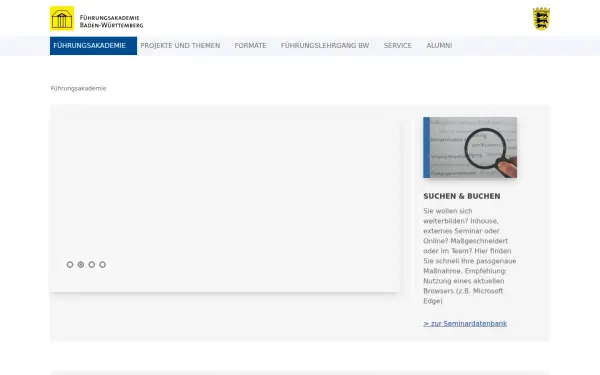Click the Baden-Württemberg coat of arms
Viewport: 600px width, 375px height.
[541, 18]
